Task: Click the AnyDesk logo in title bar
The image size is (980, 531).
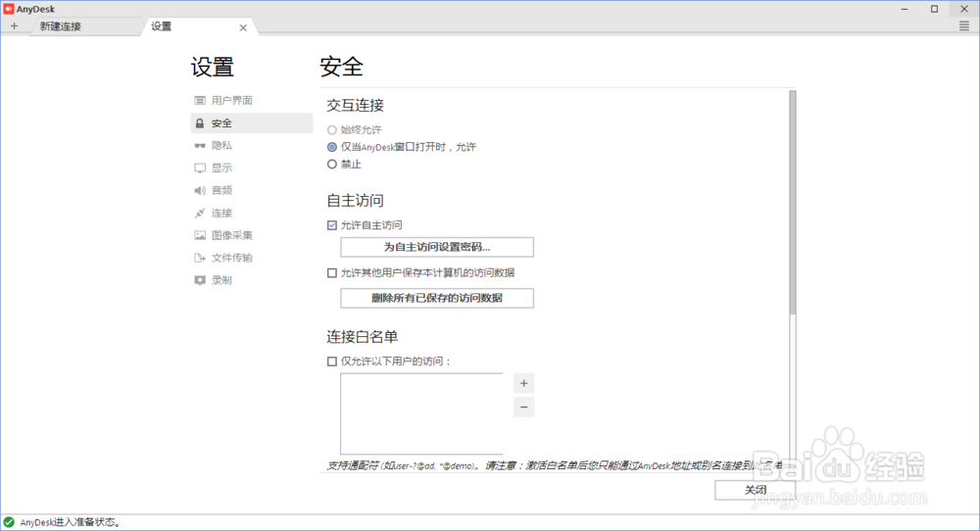Action: point(9,9)
